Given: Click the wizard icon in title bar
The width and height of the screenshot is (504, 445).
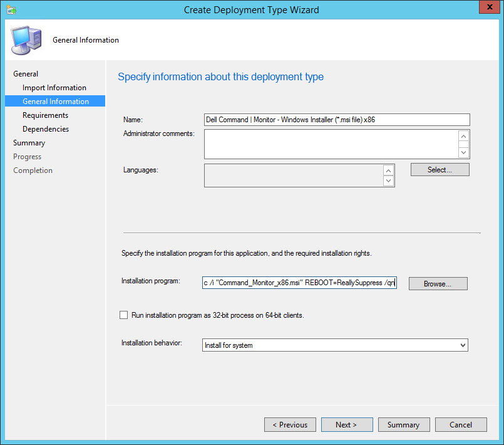Looking at the screenshot, I should point(11,10).
